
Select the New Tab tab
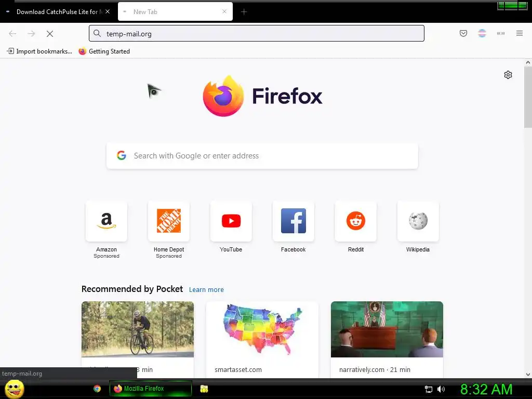(x=175, y=12)
